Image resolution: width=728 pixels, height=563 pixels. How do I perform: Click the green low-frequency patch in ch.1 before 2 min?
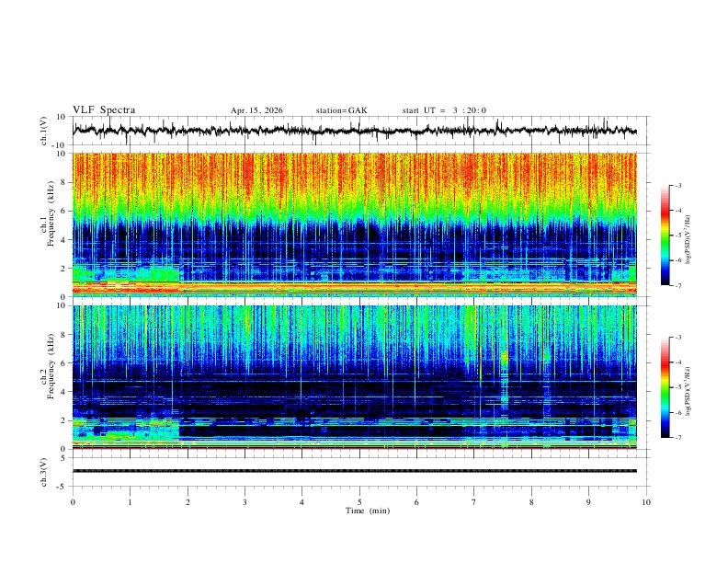click(x=125, y=273)
